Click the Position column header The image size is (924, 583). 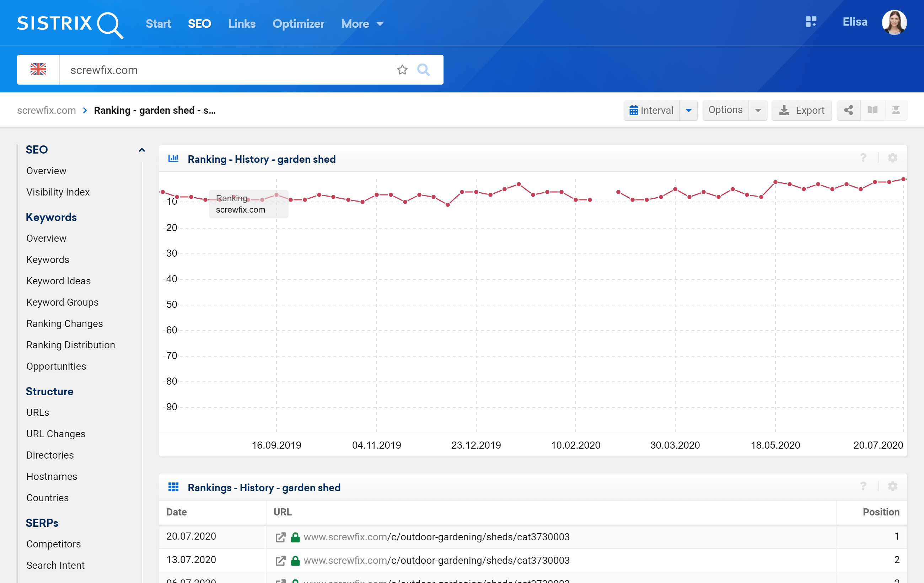(881, 512)
